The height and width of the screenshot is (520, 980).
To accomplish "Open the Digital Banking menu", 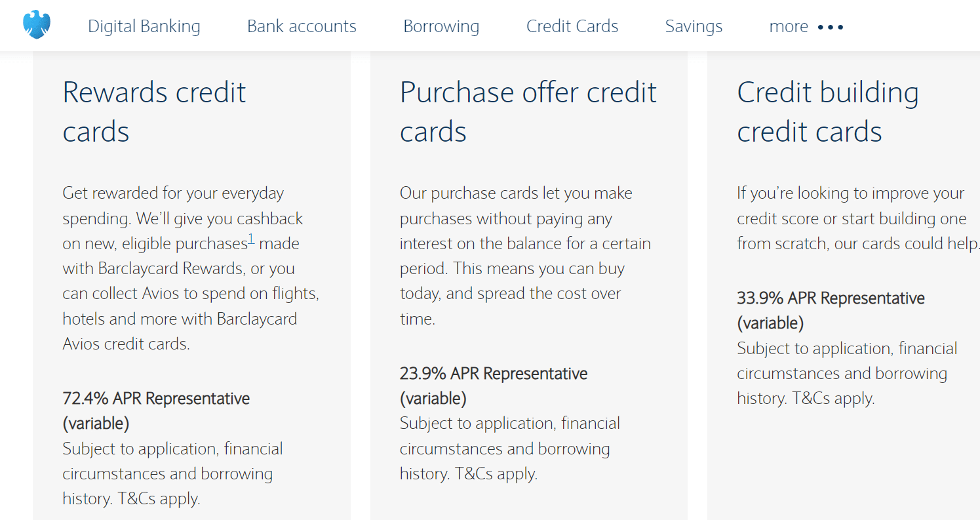I will [x=144, y=26].
